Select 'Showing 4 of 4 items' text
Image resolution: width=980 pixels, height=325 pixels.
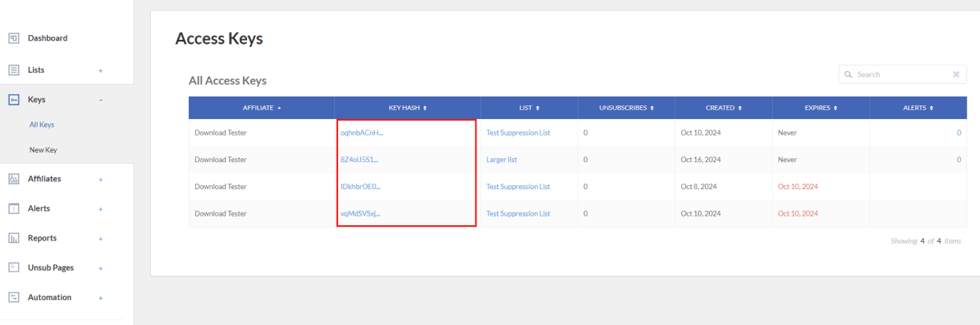coord(925,241)
